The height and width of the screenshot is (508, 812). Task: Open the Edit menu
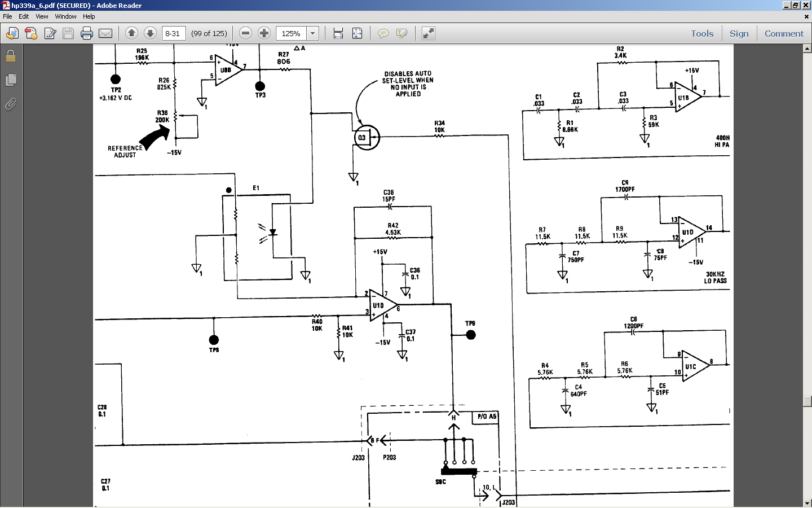[x=24, y=16]
